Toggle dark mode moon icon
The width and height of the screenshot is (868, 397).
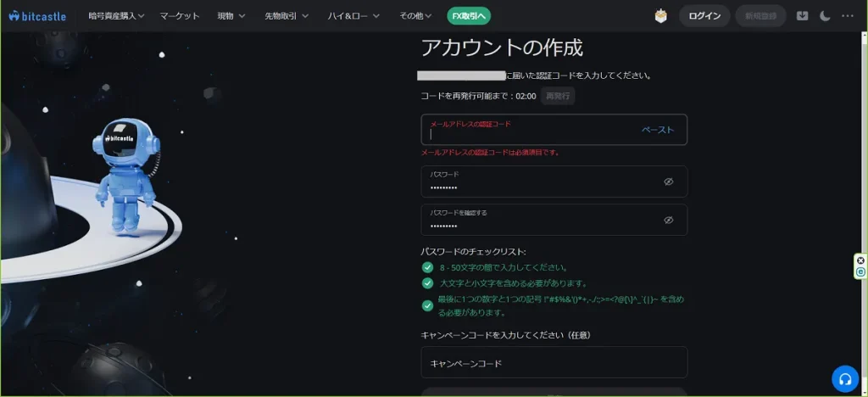825,16
